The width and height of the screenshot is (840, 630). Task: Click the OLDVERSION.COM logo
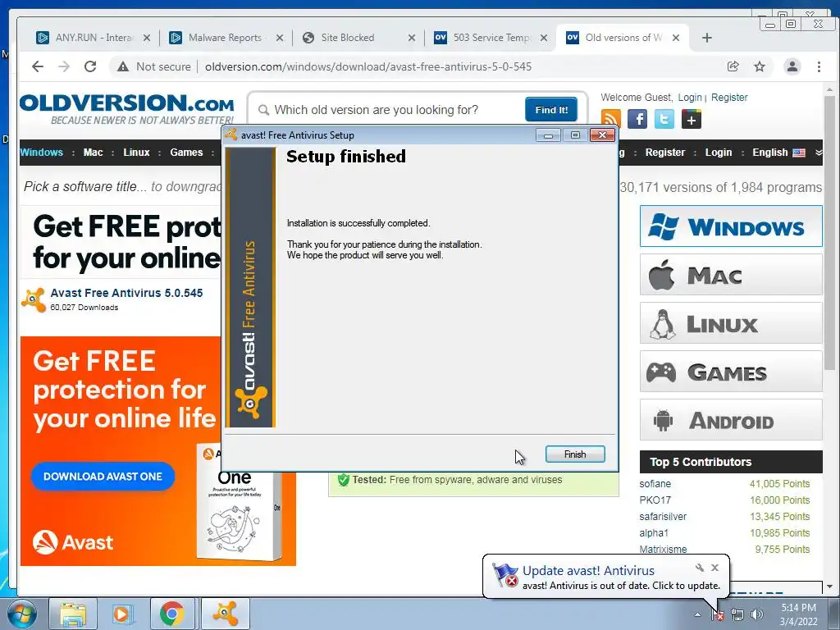tap(127, 109)
